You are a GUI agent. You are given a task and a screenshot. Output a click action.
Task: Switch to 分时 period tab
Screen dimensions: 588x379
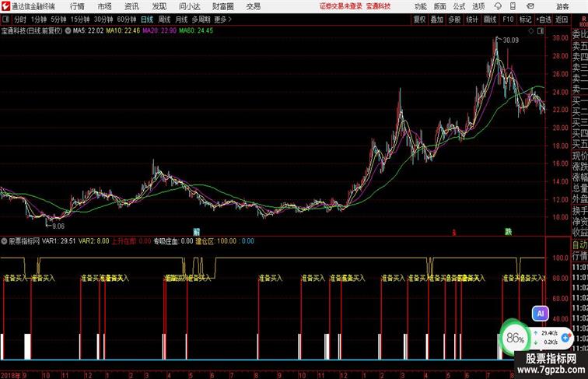(x=20, y=19)
